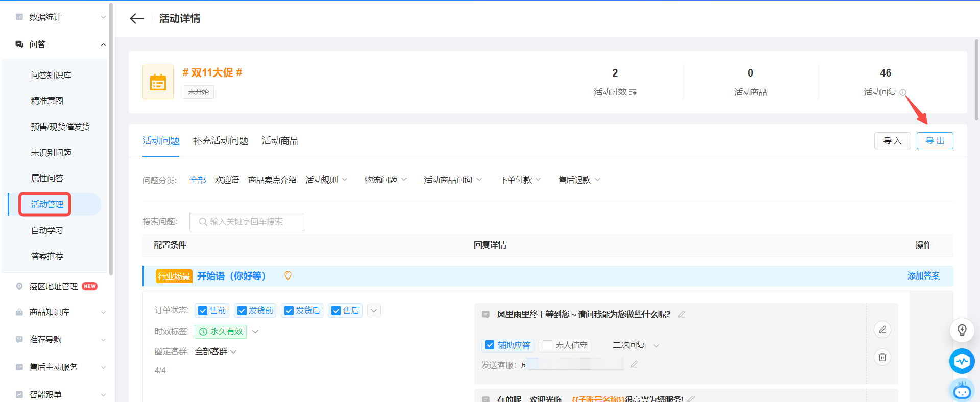Open 问答知识库 in the sidebar
980x402 pixels.
(51, 75)
